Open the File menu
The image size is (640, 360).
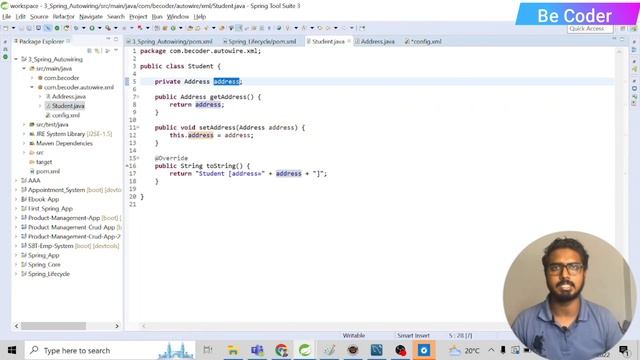pyautogui.click(x=7, y=17)
